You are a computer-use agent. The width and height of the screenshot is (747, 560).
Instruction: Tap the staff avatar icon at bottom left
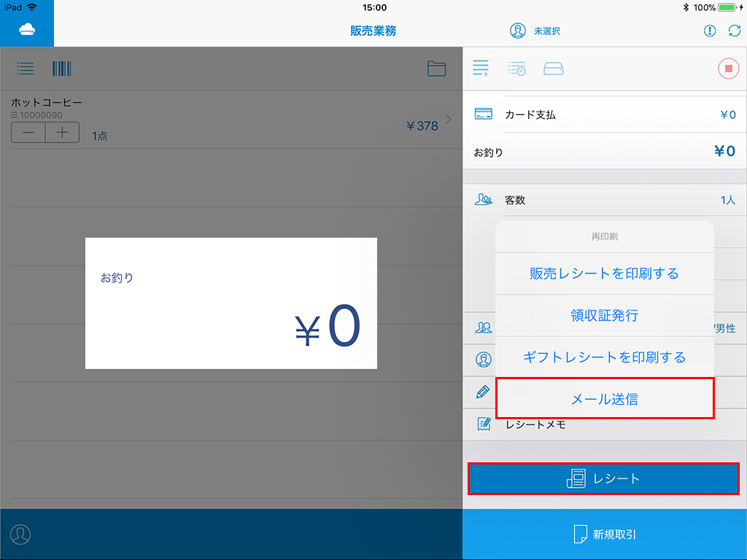pyautogui.click(x=20, y=534)
